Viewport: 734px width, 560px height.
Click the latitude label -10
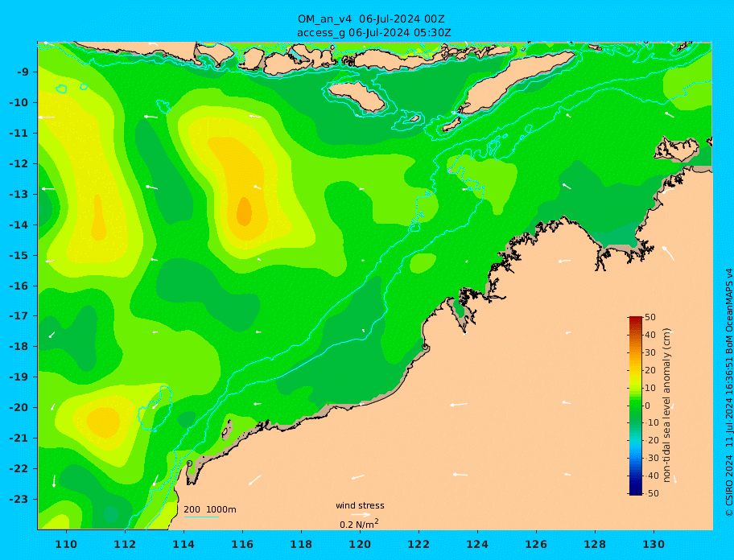point(19,102)
